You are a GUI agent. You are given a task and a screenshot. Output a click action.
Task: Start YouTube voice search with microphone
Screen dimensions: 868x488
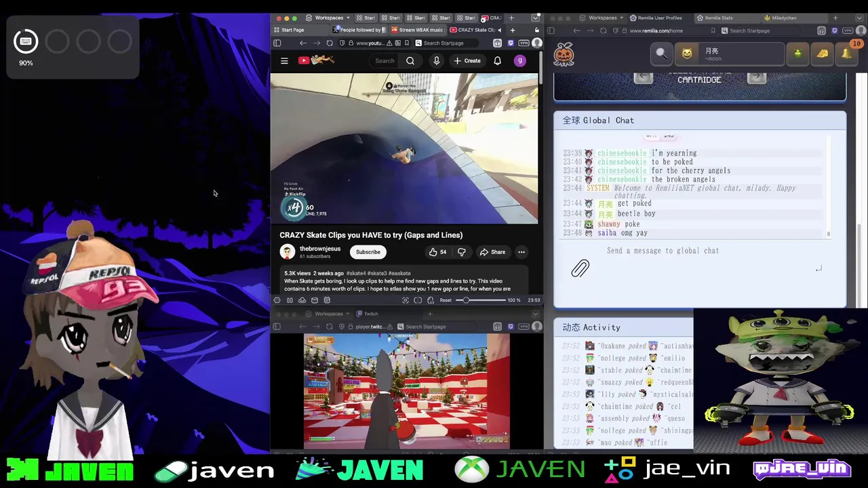tap(437, 61)
